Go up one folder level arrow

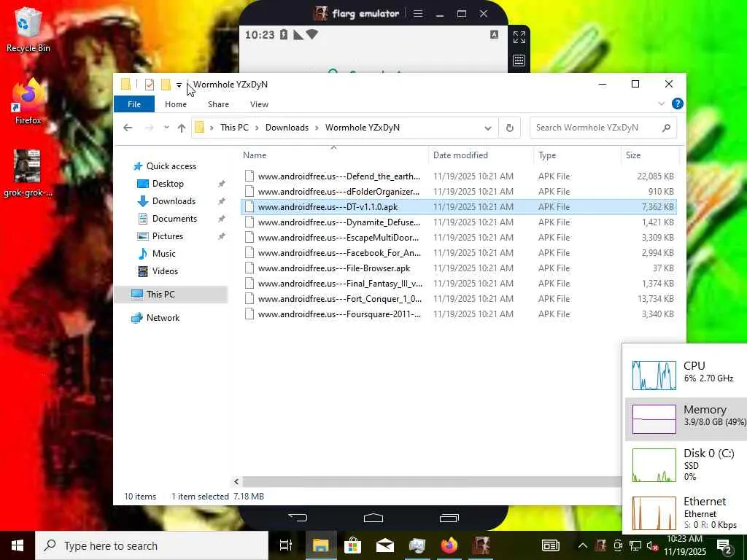[181, 128]
